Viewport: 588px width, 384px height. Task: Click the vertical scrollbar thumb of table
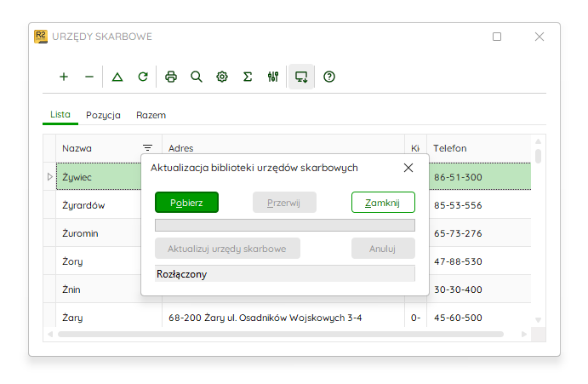pos(538,156)
